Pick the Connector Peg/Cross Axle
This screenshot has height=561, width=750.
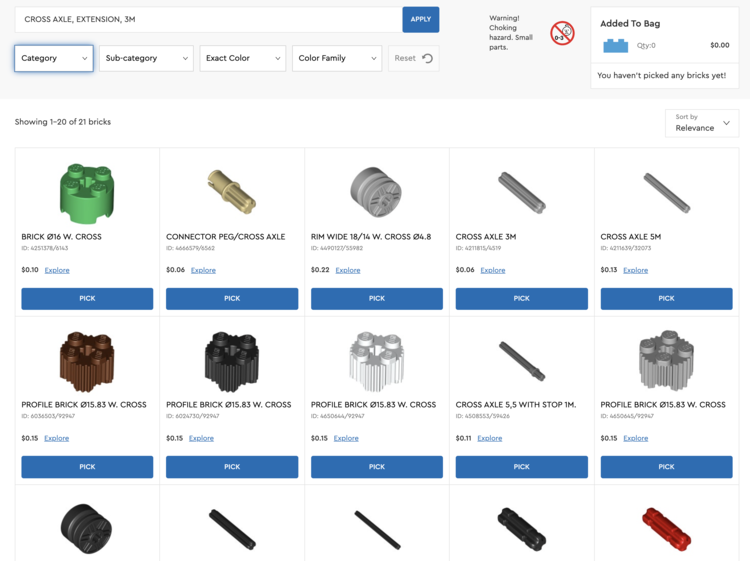pos(232,298)
